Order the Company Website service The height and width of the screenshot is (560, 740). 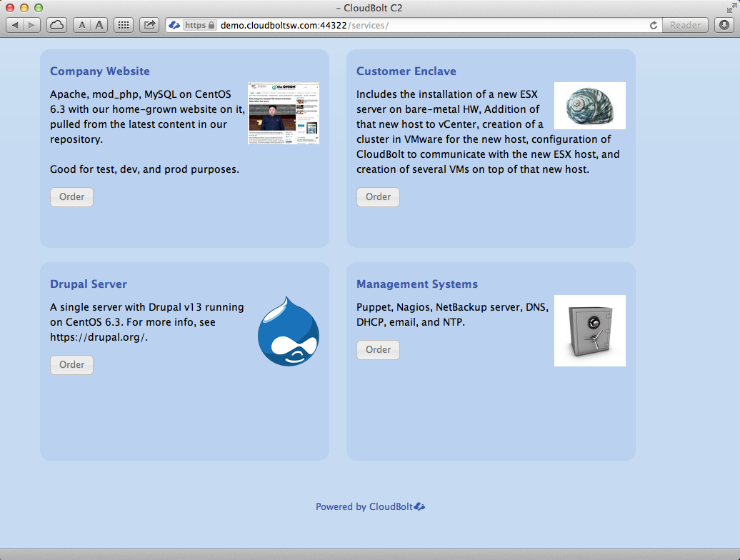[x=71, y=196]
